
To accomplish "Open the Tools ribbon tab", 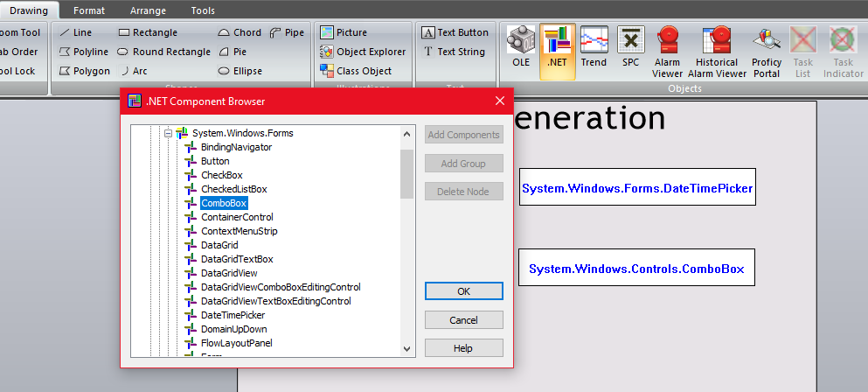I will pyautogui.click(x=203, y=10).
